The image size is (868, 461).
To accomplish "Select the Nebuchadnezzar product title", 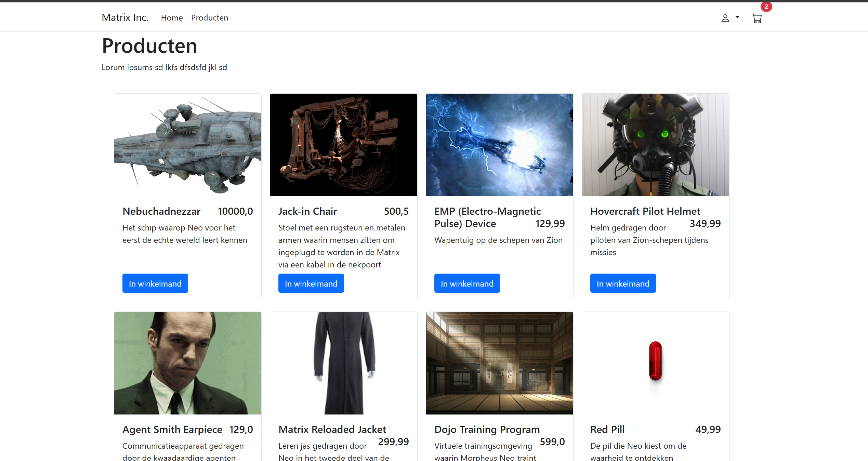I will [x=161, y=211].
